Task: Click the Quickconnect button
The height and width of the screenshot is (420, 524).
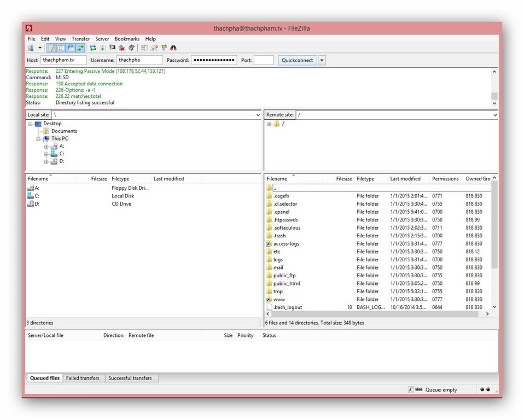Action: click(297, 60)
